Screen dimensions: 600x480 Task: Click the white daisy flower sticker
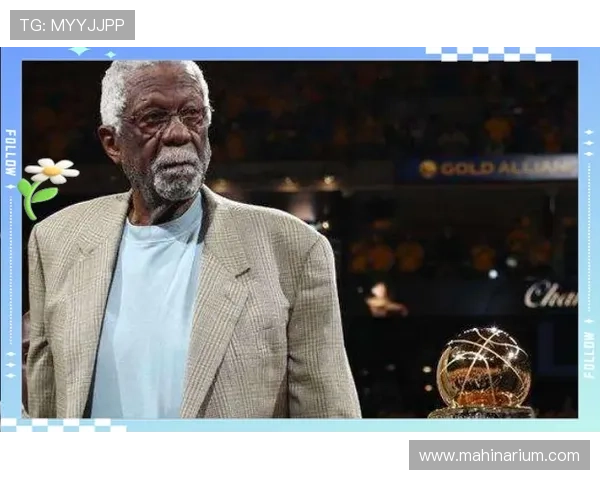[48, 172]
